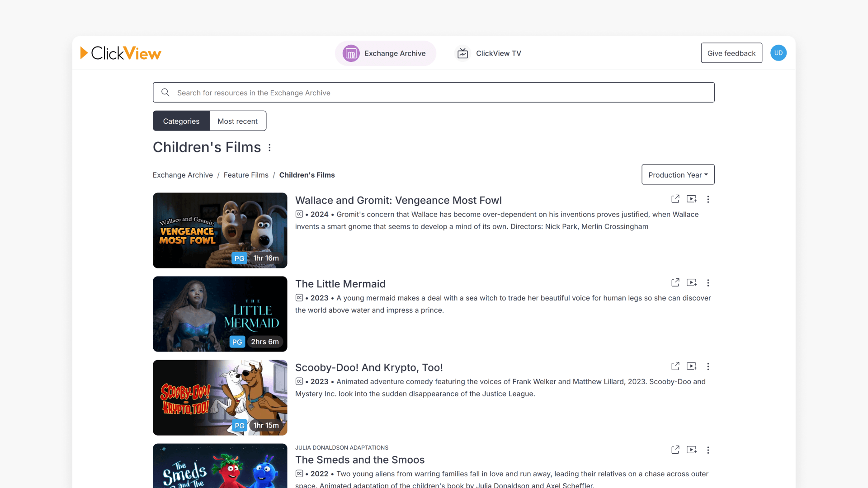Click the search magnifier icon
Image resolution: width=868 pixels, height=488 pixels.
coord(165,93)
